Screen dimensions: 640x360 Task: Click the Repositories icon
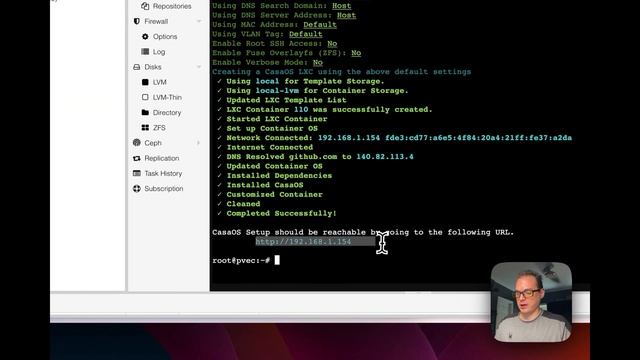(145, 6)
